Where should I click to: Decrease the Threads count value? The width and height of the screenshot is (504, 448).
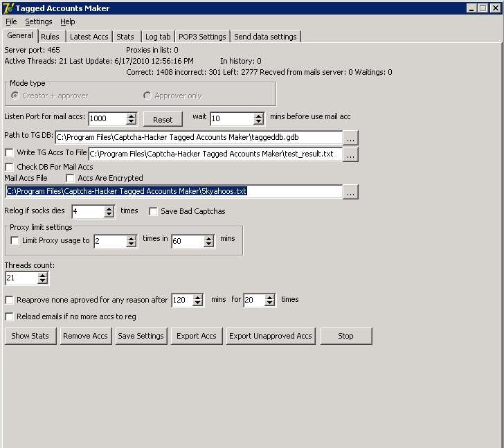coord(42,281)
